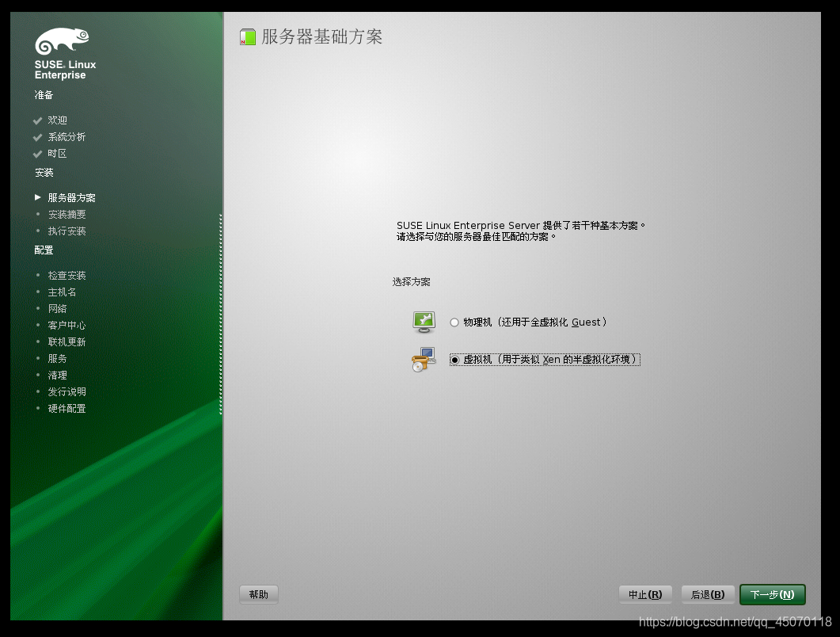Open help with the 帮助 button

click(259, 594)
